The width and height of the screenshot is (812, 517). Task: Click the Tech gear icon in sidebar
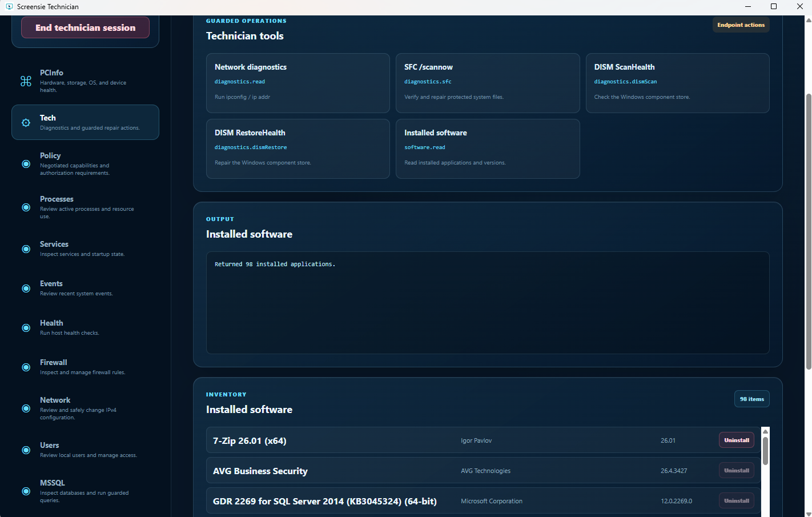click(x=26, y=122)
